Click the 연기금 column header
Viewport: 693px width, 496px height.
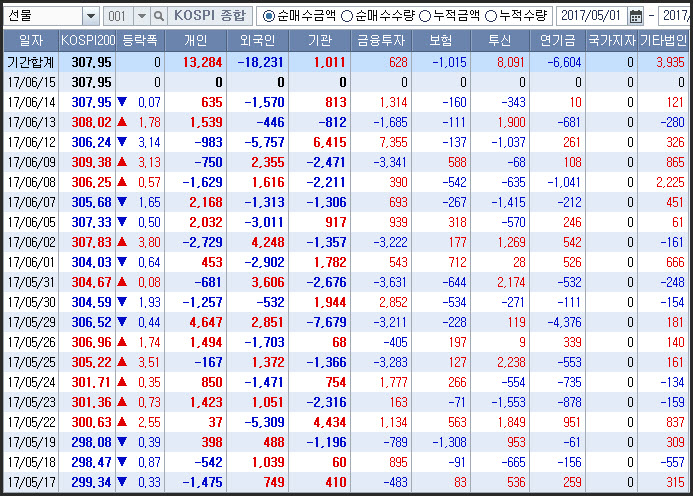pyautogui.click(x=558, y=41)
